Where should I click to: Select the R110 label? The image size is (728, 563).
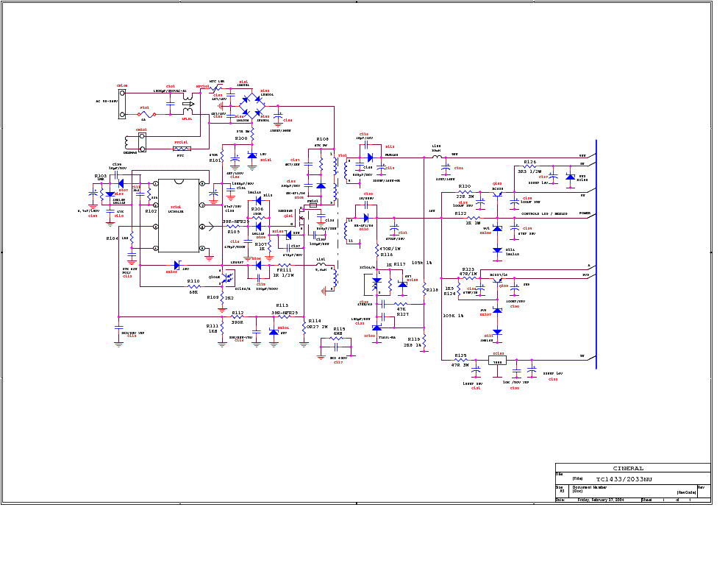(x=193, y=281)
